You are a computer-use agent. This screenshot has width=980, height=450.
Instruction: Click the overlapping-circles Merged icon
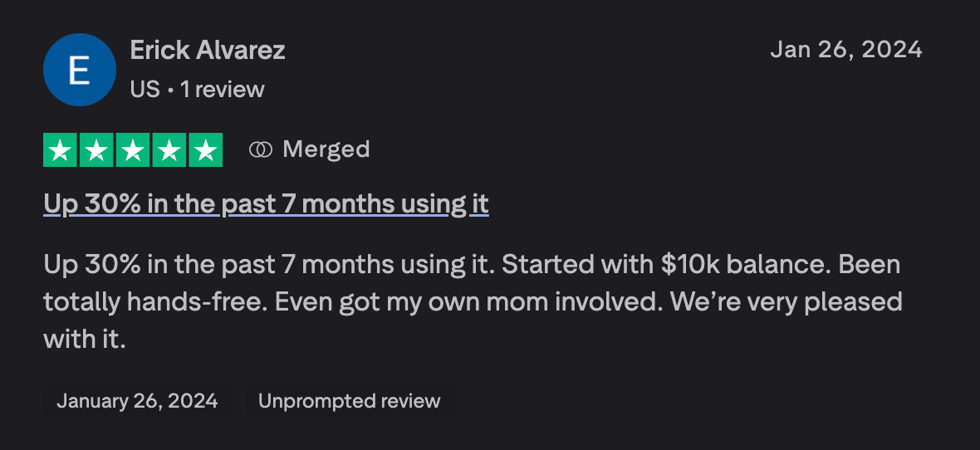[x=261, y=149]
